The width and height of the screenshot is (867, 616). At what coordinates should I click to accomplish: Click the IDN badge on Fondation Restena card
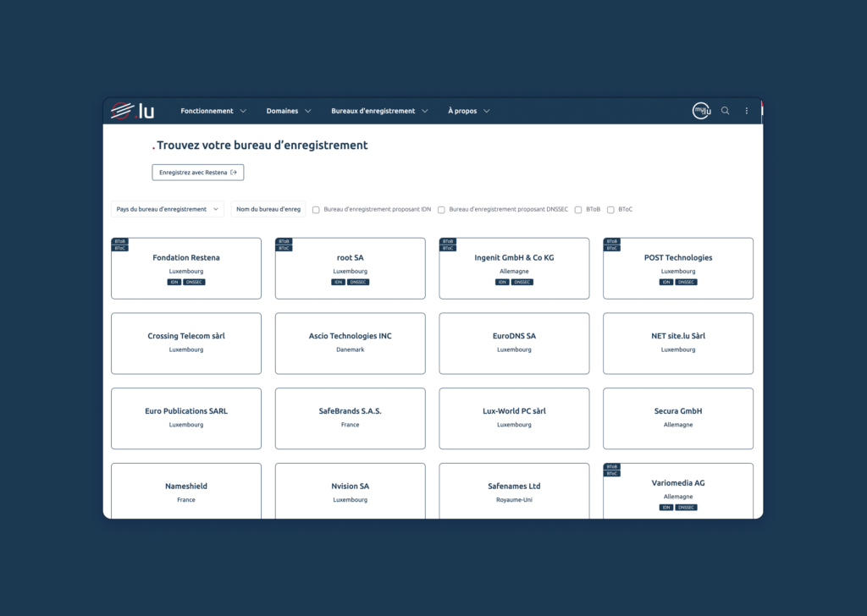tap(173, 282)
